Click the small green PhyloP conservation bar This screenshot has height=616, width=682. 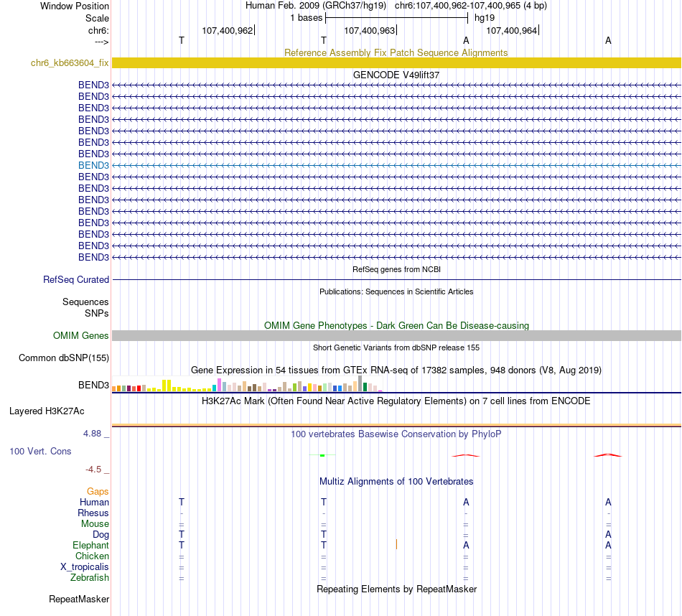(322, 455)
